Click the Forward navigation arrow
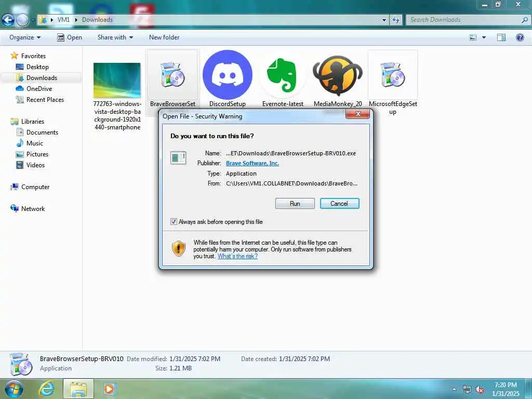Image resolution: width=532 pixels, height=399 pixels. coord(22,20)
